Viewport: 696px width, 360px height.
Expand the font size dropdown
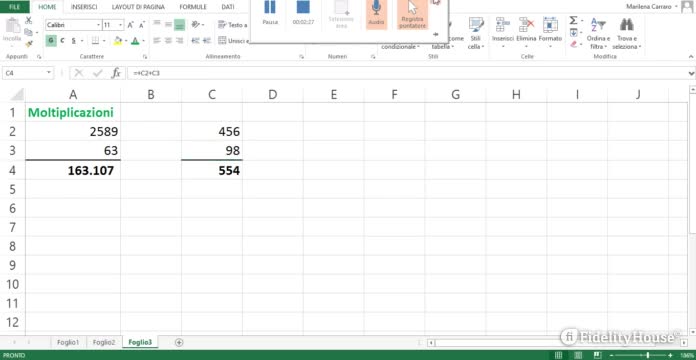120,25
